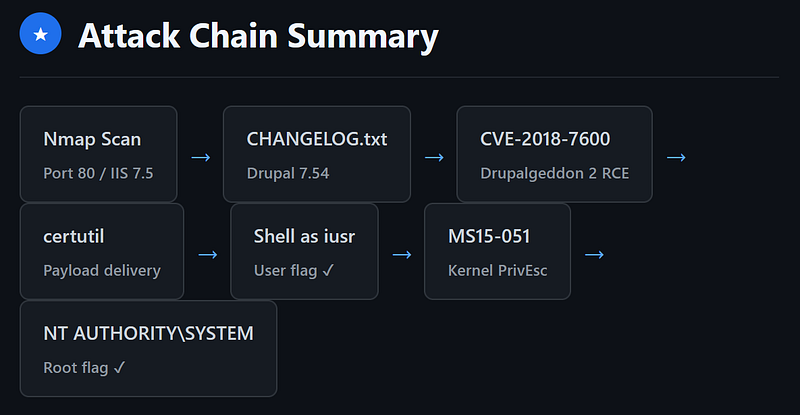The width and height of the screenshot is (800, 415).
Task: Click the Drupalgeddon 2 RCE subtitle text
Action: coord(554,173)
